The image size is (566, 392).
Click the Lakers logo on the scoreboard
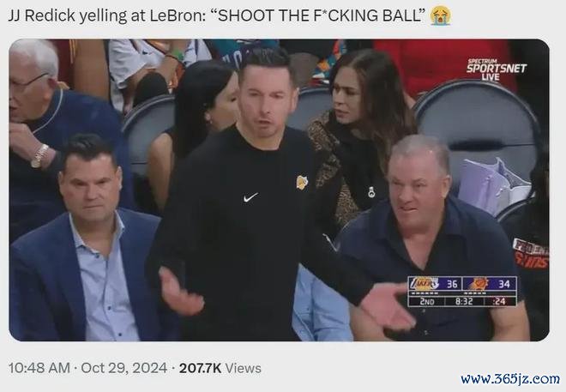click(x=424, y=284)
